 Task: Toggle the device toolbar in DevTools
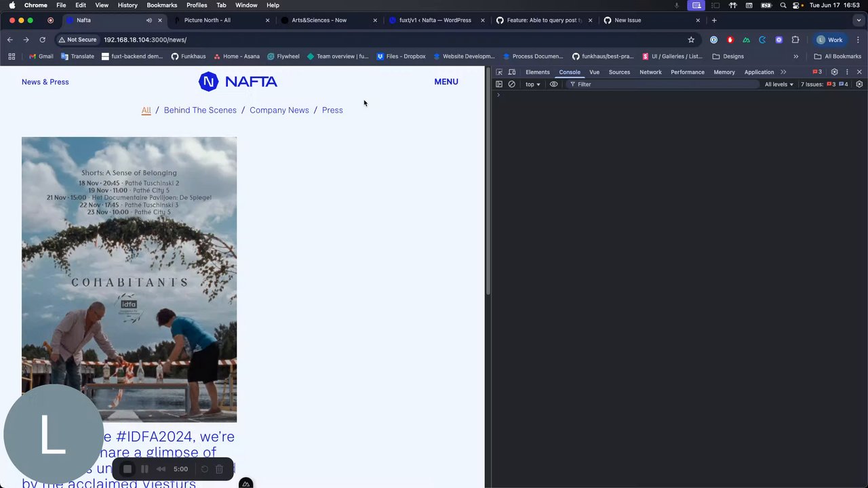coord(512,72)
